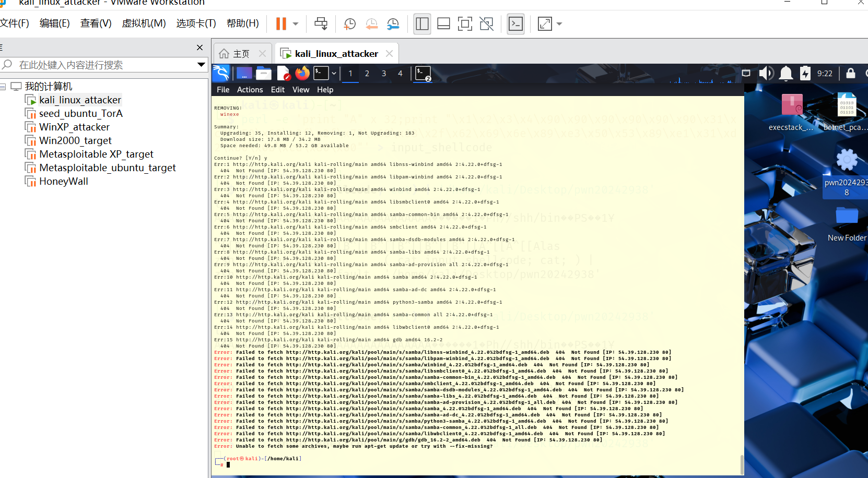Toggle the thumbnail bar view
This screenshot has height=478, width=868.
pyautogui.click(x=443, y=24)
